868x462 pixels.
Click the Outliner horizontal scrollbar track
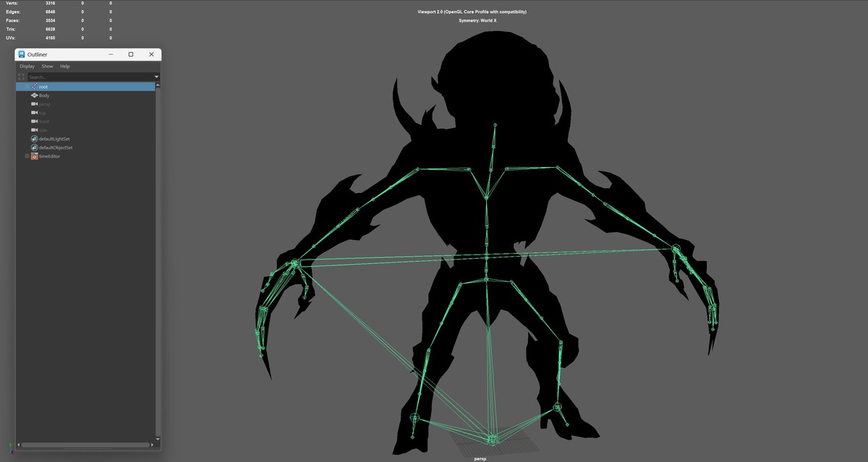86,445
